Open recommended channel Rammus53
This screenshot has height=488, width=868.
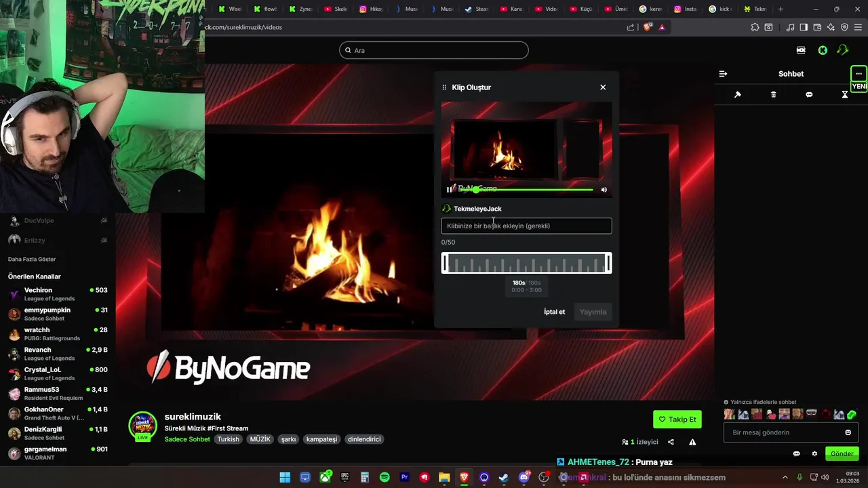pyautogui.click(x=58, y=393)
